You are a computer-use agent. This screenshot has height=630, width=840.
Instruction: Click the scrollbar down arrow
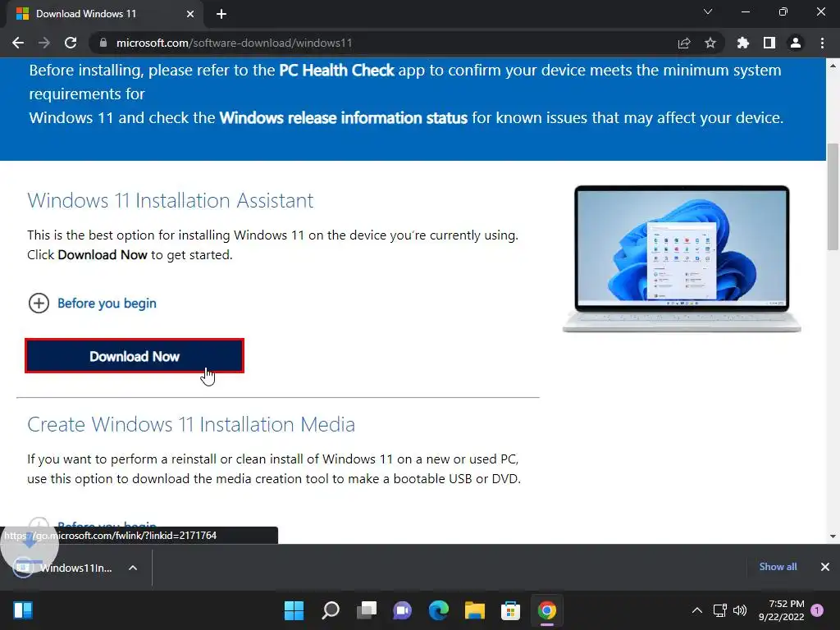pos(833,536)
